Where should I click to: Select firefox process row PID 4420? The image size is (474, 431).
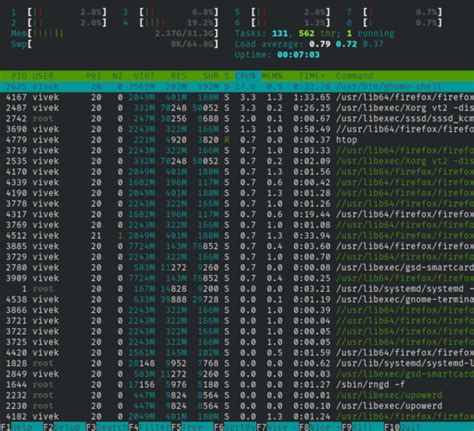click(237, 353)
